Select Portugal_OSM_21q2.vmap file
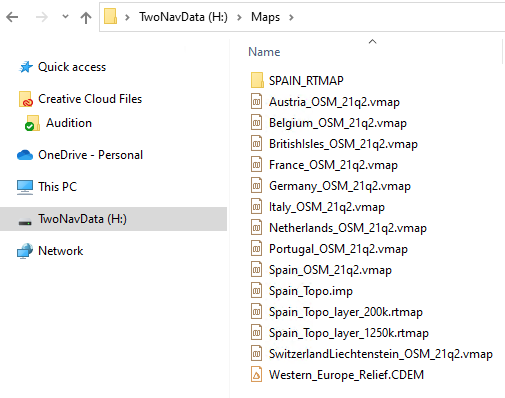Viewport: 505px width, 398px height. pos(338,249)
